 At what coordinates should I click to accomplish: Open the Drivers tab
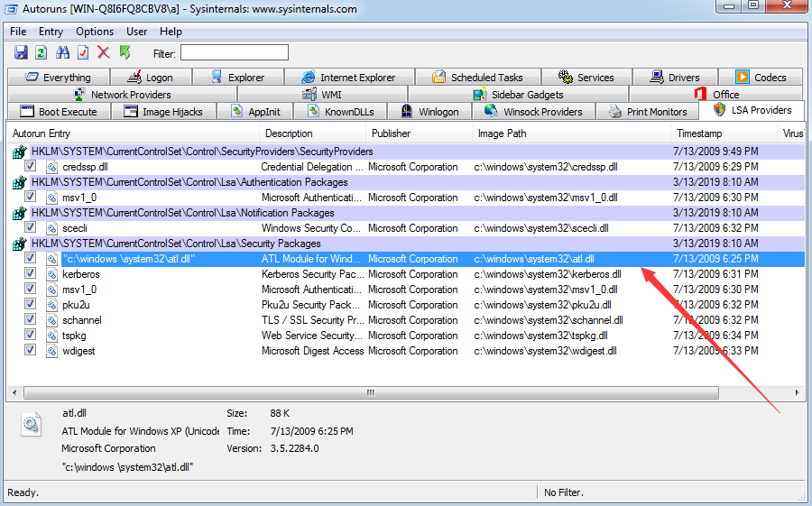[x=674, y=78]
